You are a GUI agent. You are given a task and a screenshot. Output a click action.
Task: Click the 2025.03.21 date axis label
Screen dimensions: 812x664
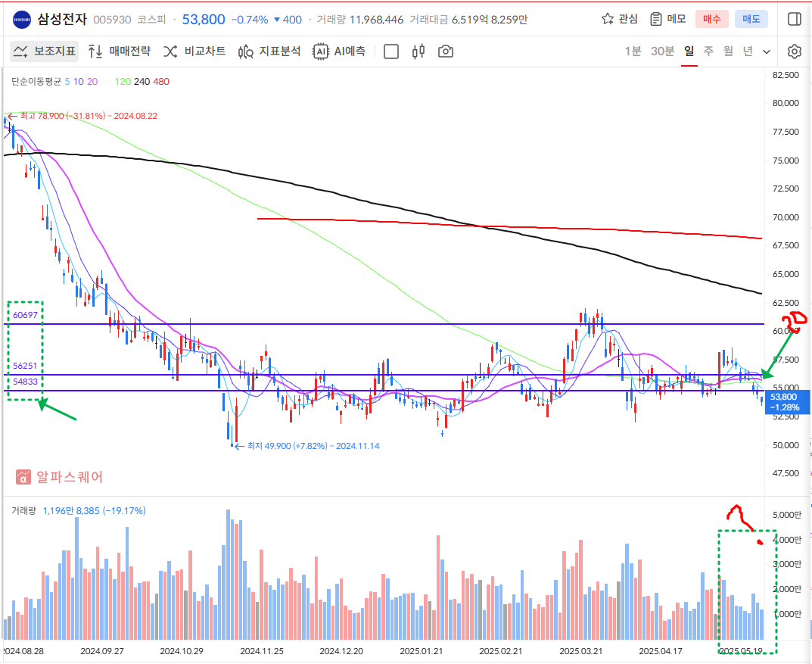click(581, 651)
